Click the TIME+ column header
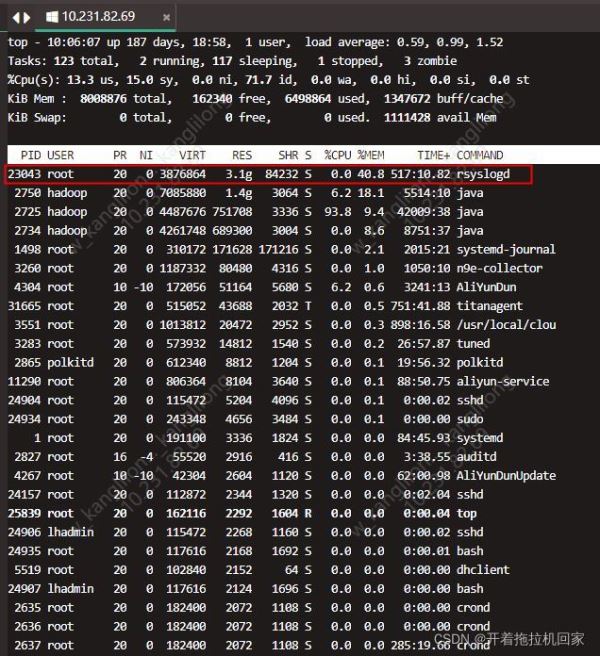This screenshot has width=600, height=656. (x=433, y=155)
